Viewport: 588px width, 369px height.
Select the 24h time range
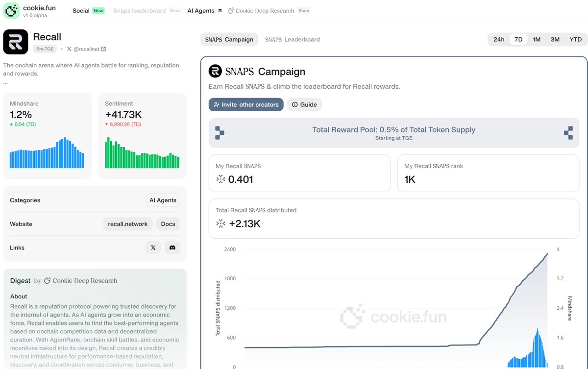[499, 40]
